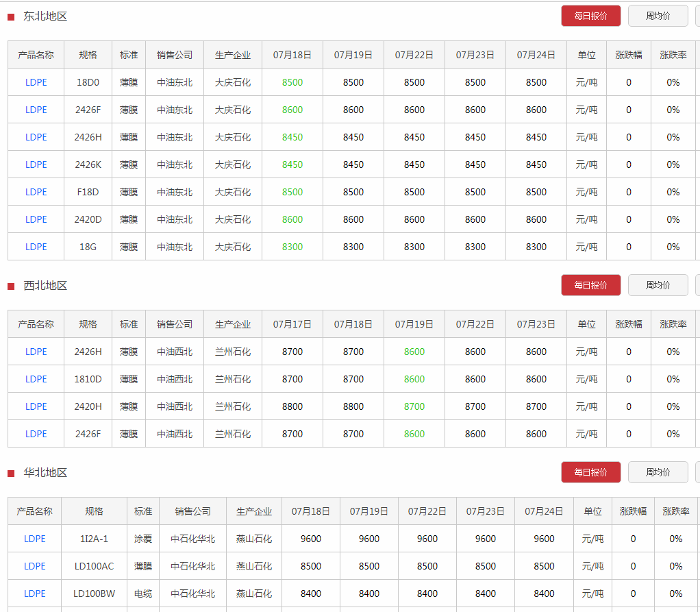Click 涨跌幅 header in 东北地区 table
This screenshot has width=700, height=612.
pyautogui.click(x=629, y=55)
